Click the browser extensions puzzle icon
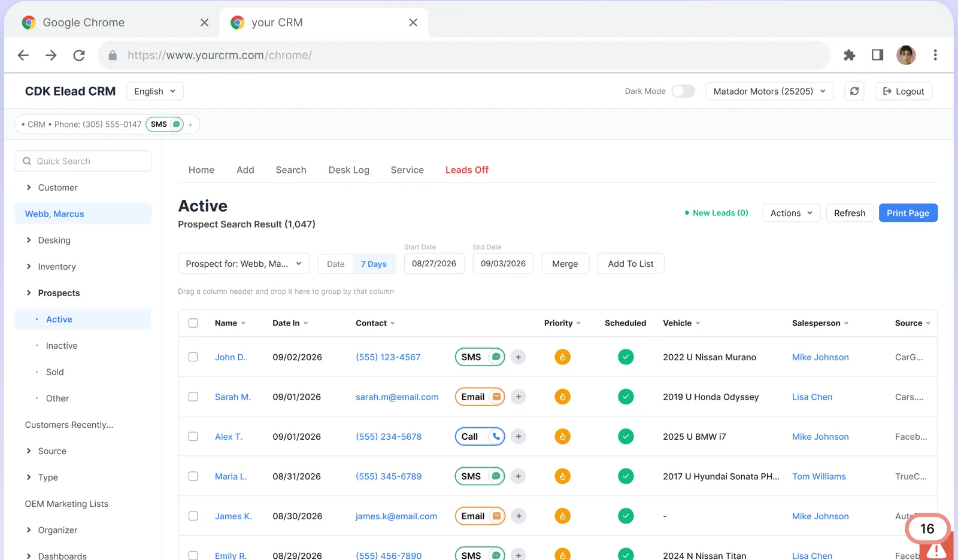The width and height of the screenshot is (958, 560). pos(849,55)
